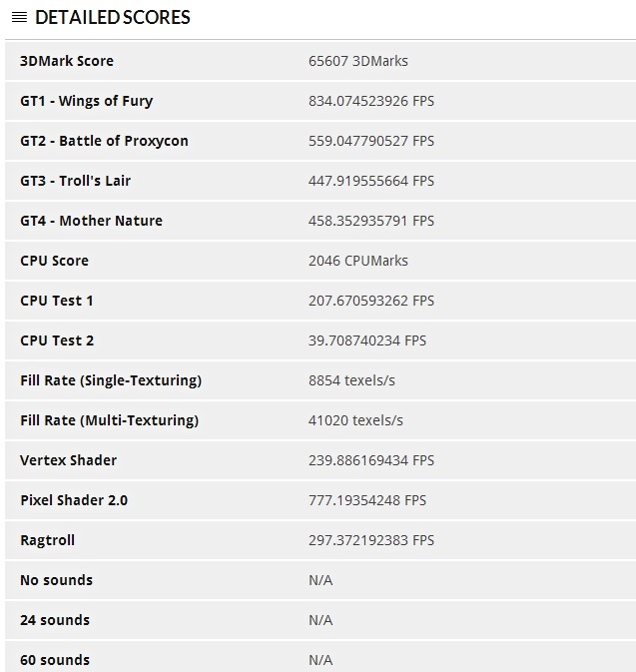Click GT2 - Battle of Proxycon label
Viewport: 636px width, 672px height.
pos(104,141)
